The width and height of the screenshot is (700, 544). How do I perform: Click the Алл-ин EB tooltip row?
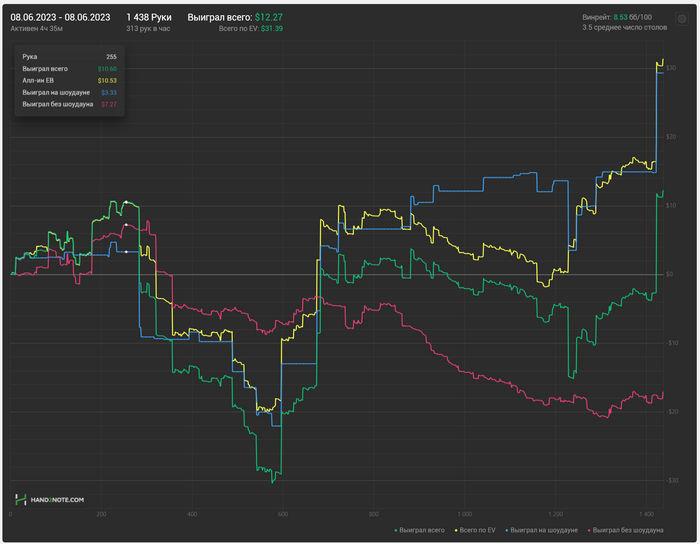coord(69,80)
